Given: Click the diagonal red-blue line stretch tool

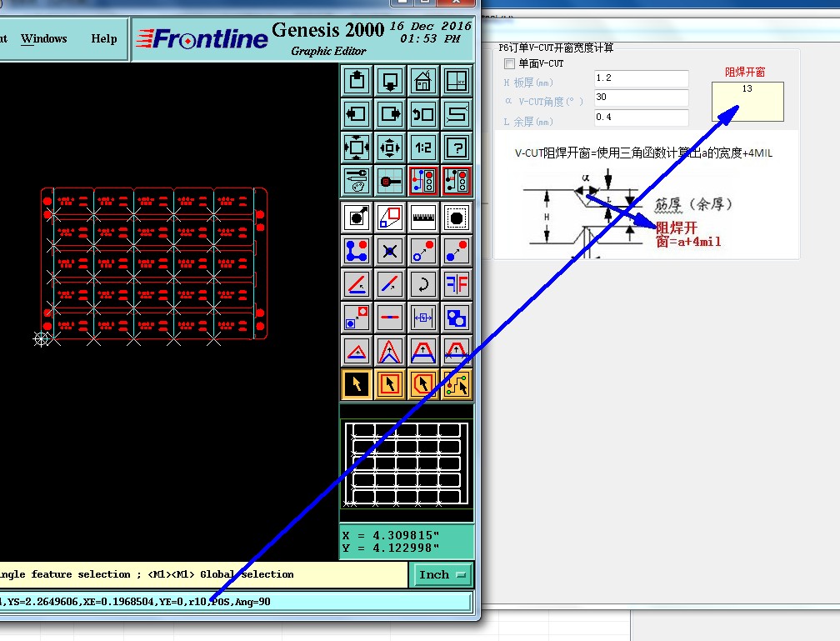Looking at the screenshot, I should [x=390, y=284].
